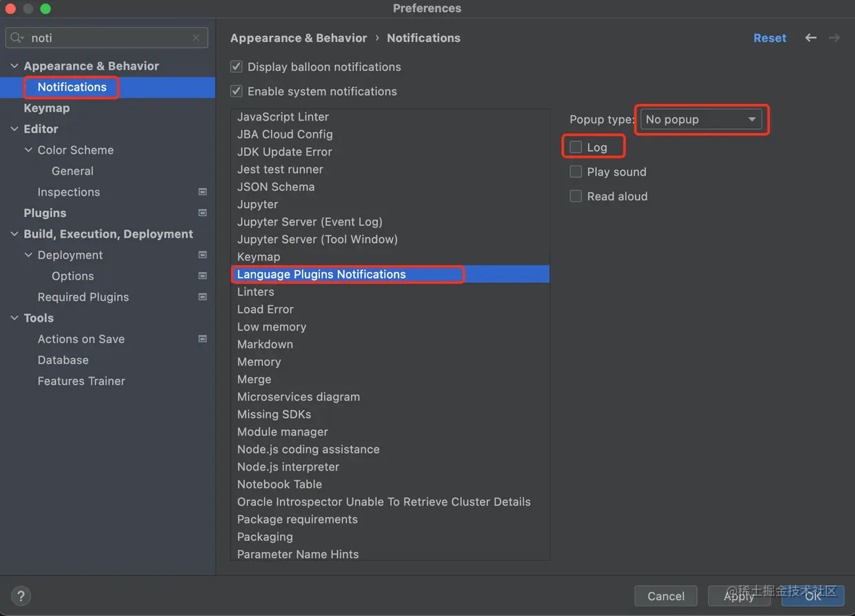Enable the Play sound checkbox
Viewport: 855px width, 616px height.
point(576,172)
